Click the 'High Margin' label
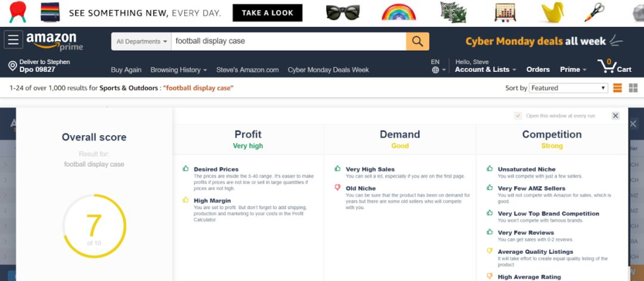 212,201
